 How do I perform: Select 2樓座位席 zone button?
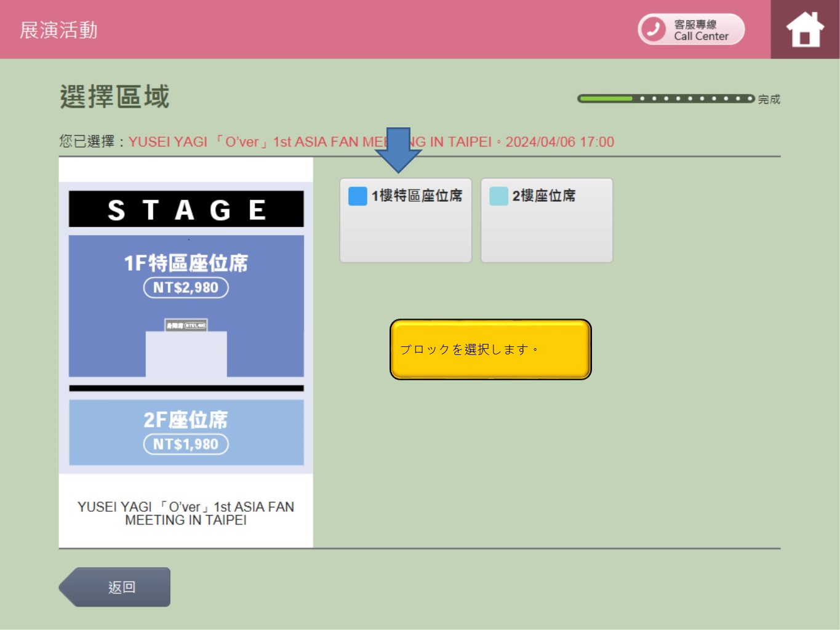(x=546, y=220)
